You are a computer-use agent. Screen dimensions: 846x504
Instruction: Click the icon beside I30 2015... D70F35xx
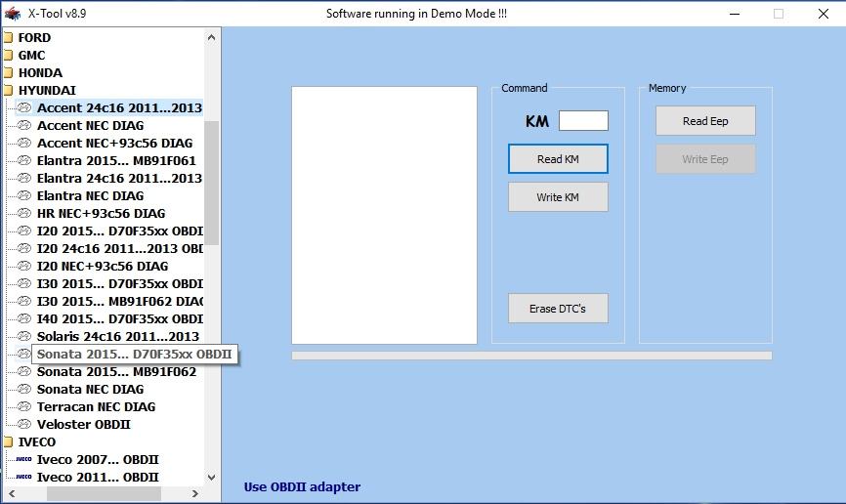click(x=24, y=284)
